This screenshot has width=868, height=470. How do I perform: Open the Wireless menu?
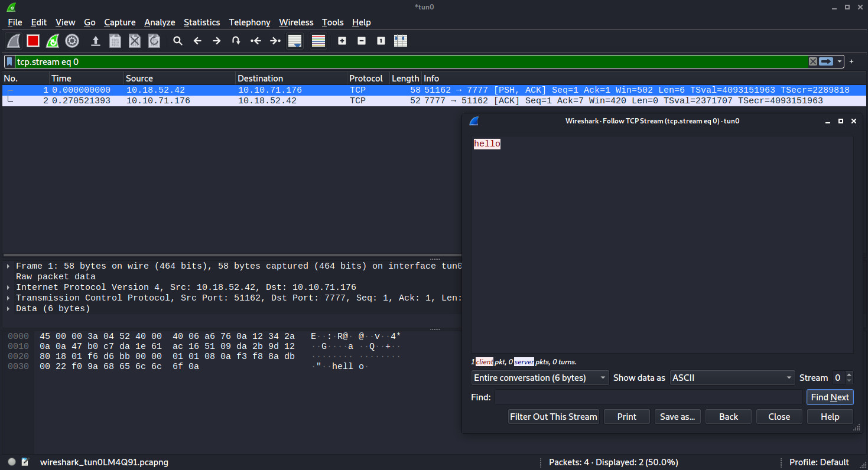point(296,22)
